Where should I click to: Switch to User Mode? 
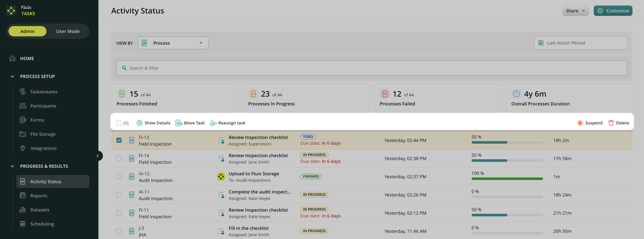coord(68,31)
